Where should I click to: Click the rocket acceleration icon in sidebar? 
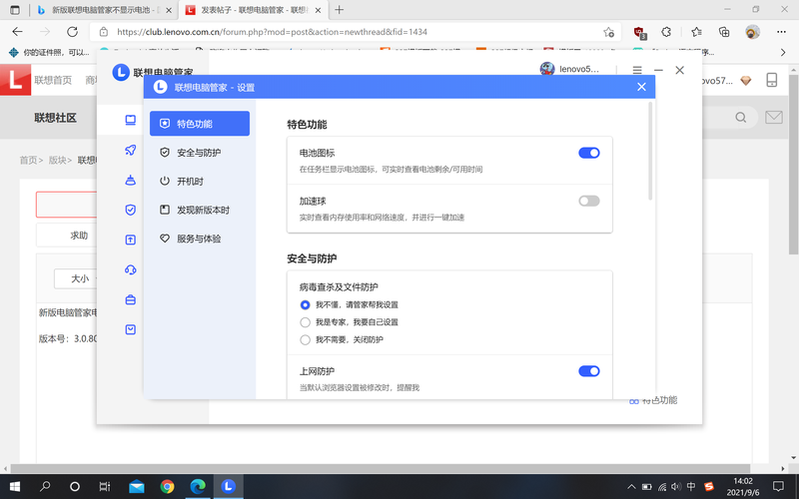point(130,150)
